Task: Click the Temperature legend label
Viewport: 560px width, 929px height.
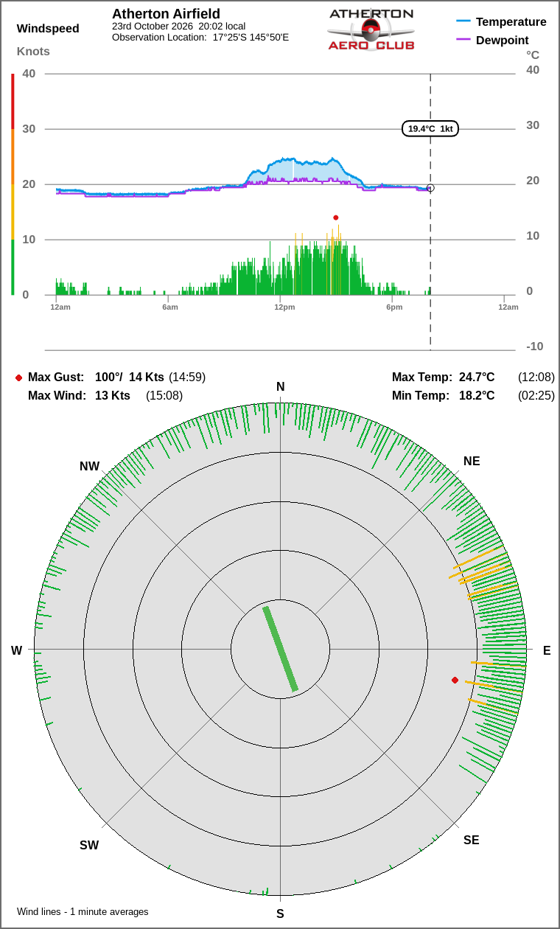Action: click(511, 21)
